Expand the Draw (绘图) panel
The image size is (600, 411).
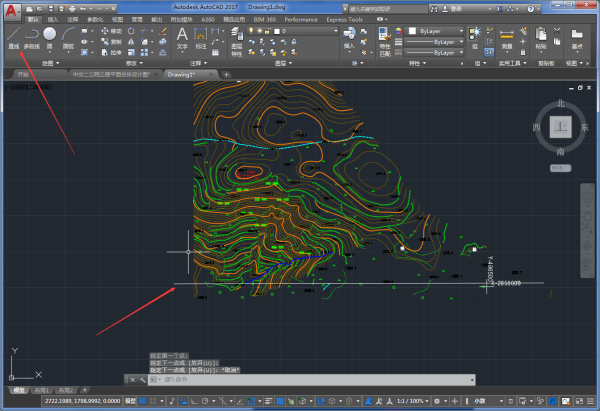pos(51,62)
